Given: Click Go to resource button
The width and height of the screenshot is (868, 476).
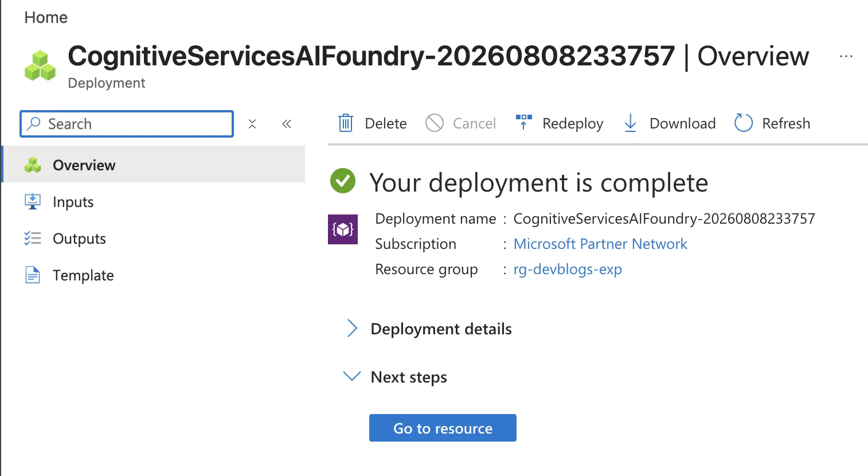Looking at the screenshot, I should 443,428.
